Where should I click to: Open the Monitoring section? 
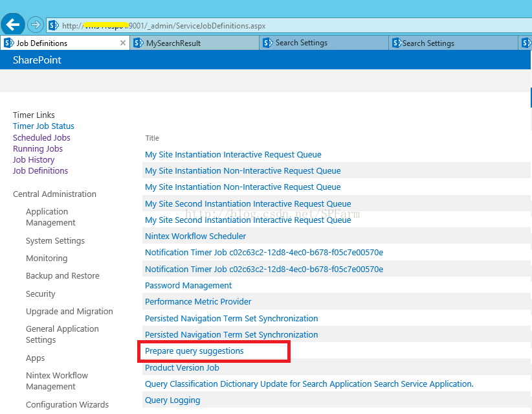tap(47, 259)
